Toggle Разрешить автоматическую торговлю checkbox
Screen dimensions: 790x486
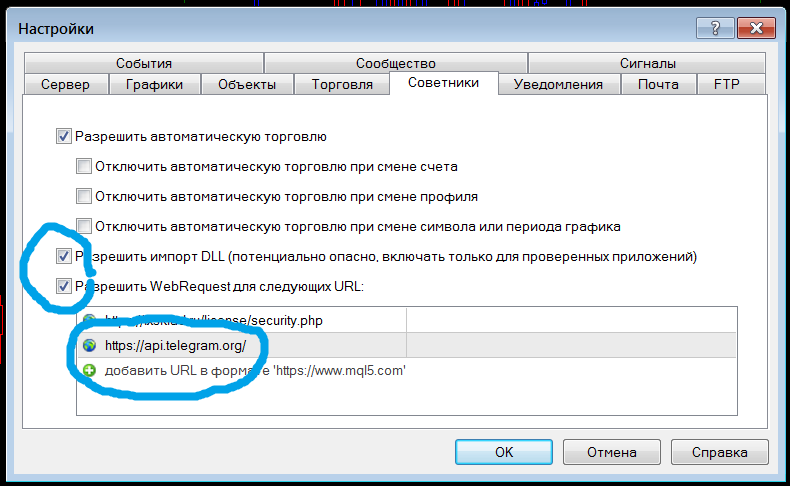tap(63, 136)
